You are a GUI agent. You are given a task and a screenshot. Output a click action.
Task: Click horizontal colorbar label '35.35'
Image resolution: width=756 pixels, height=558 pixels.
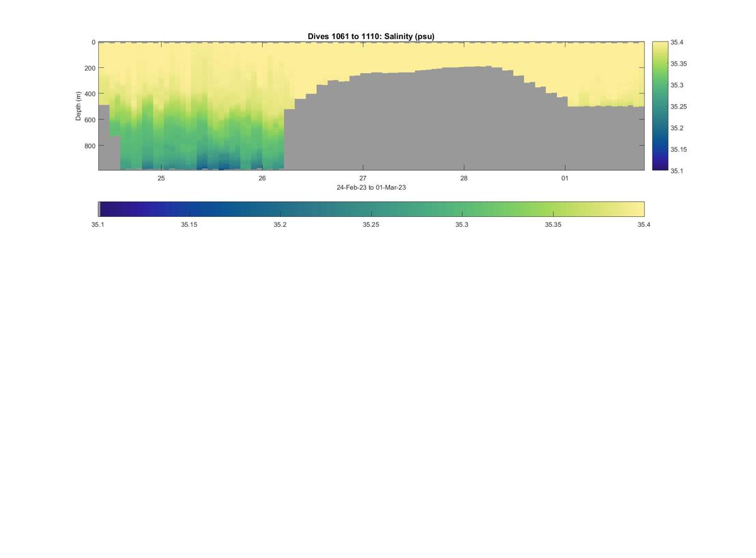coord(553,224)
